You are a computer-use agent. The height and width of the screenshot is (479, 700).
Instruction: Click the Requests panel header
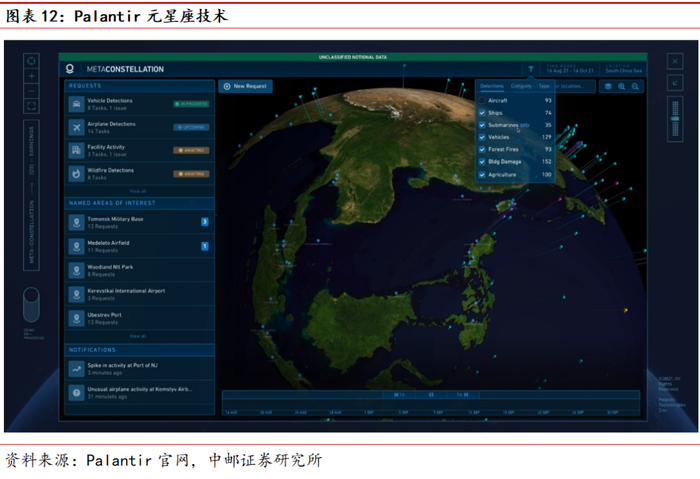point(139,86)
